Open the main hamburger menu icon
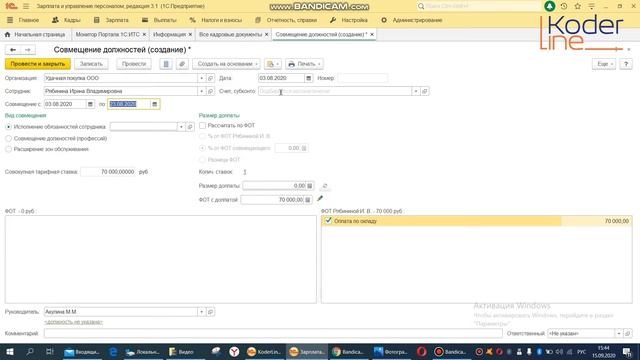The height and width of the screenshot is (360, 640). [26, 6]
